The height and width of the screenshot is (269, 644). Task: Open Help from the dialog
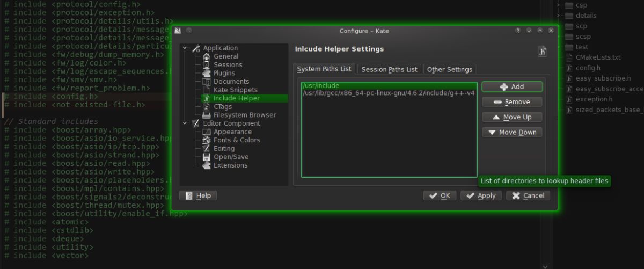[x=198, y=195]
